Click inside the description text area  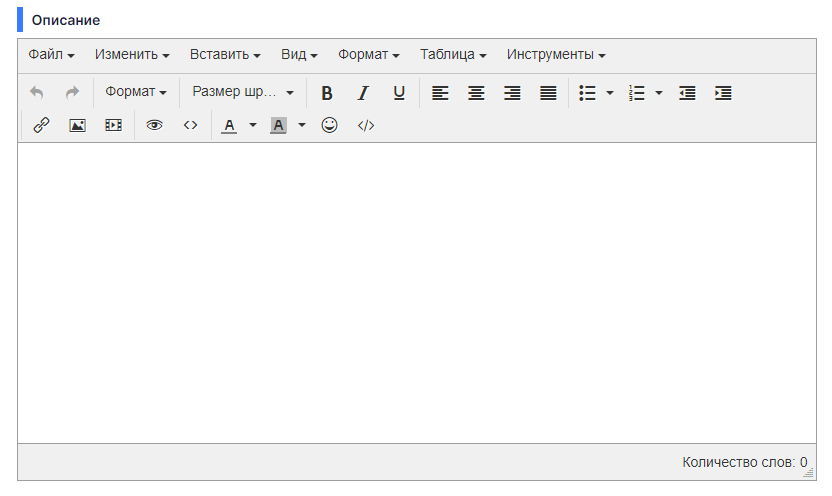417,293
